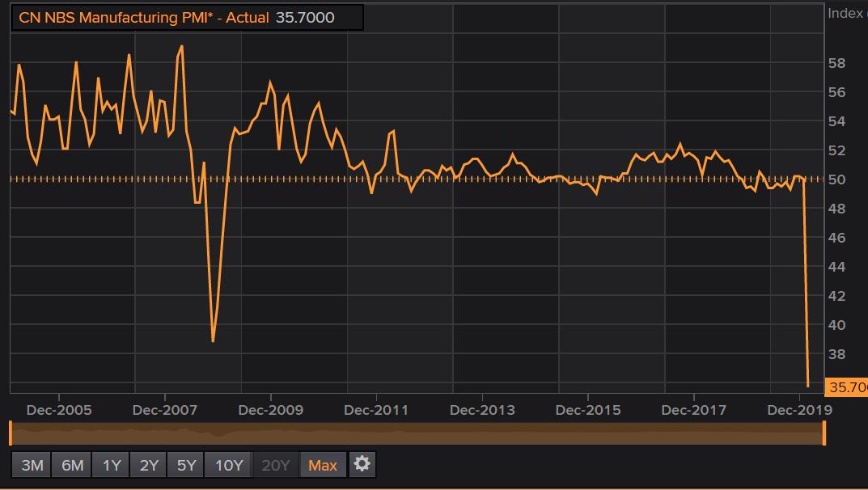Choose the 5Y range button
Image resolution: width=868 pixels, height=490 pixels.
tap(187, 465)
